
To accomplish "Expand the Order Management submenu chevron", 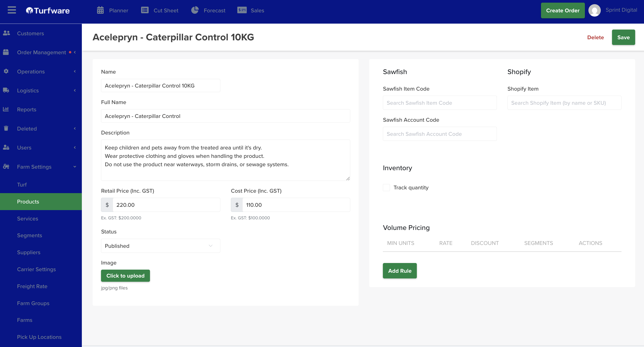I will tap(75, 52).
